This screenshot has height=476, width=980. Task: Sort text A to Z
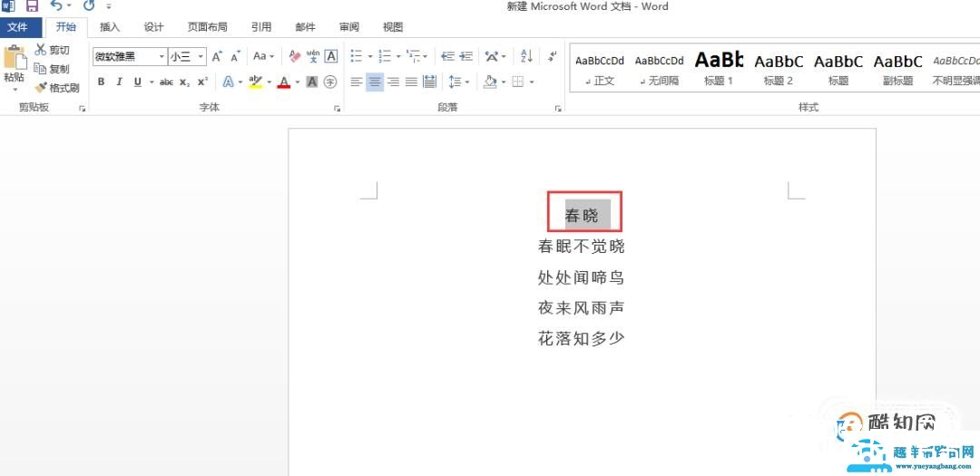coord(527,56)
